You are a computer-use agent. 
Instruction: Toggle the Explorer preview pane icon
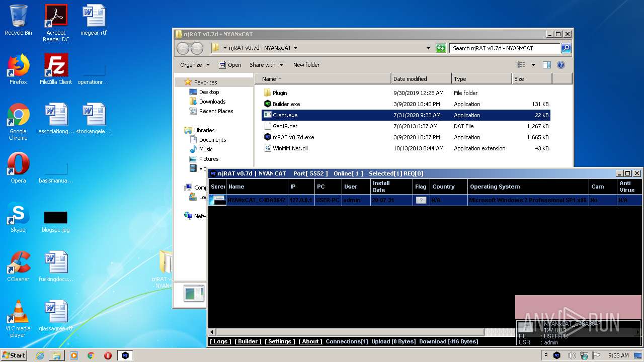click(x=547, y=65)
